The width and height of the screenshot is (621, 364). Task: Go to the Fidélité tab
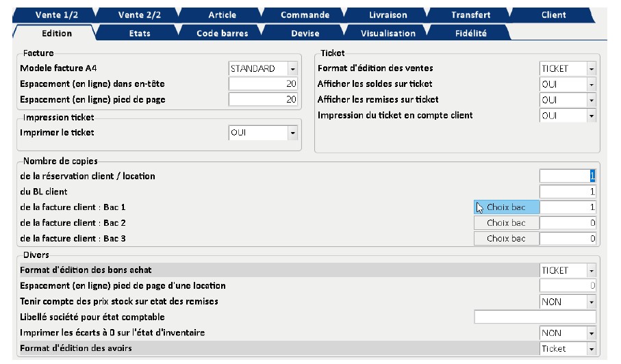470,33
